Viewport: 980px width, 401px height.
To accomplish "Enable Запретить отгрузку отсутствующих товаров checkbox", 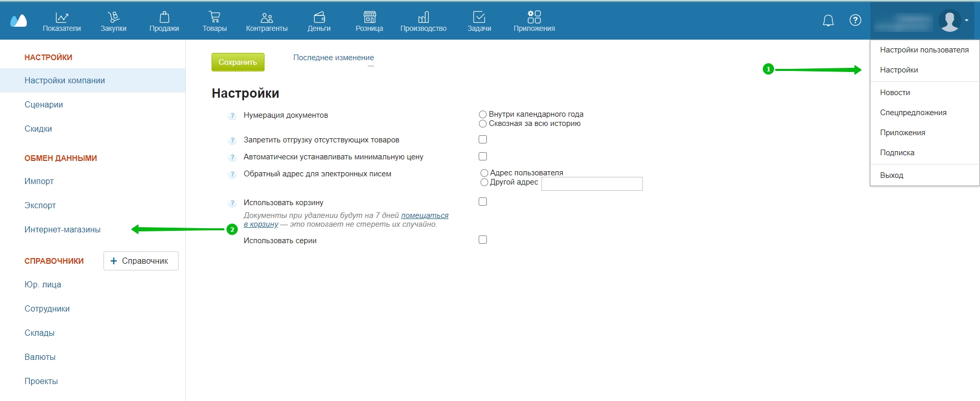I will [x=483, y=139].
